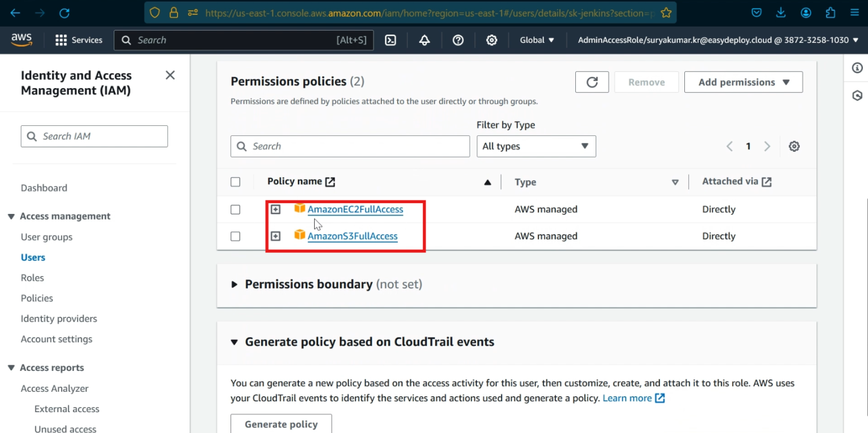
Task: Open the Info side panel icon
Action: tap(857, 68)
